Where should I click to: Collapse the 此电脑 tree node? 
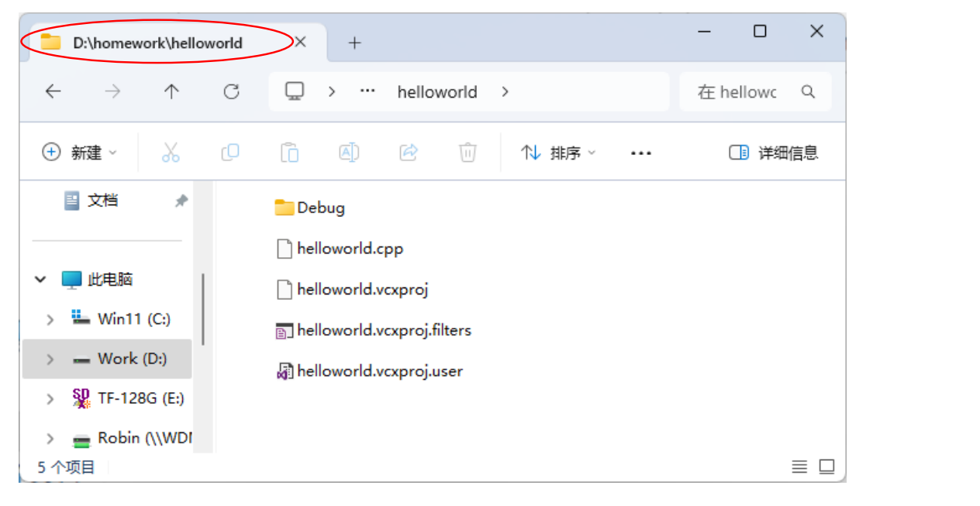coord(40,280)
